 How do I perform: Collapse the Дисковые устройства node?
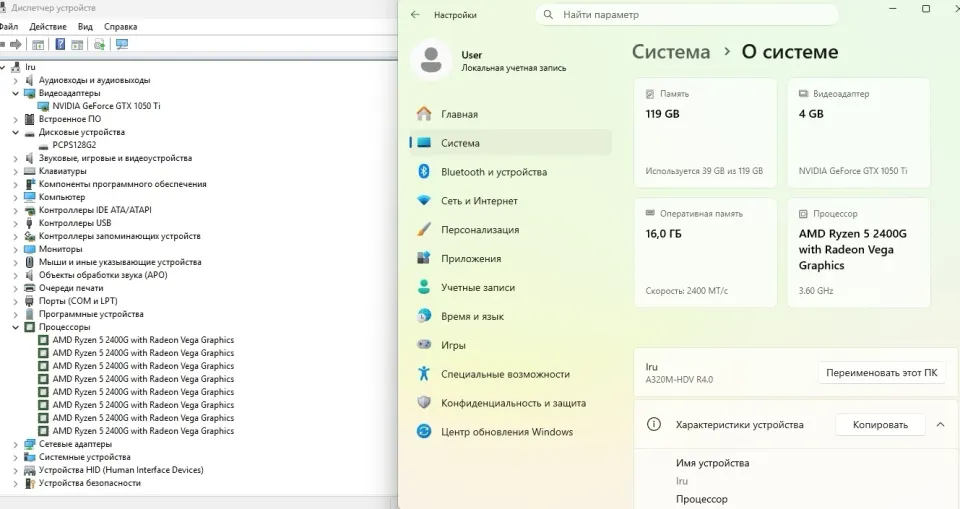pos(15,132)
